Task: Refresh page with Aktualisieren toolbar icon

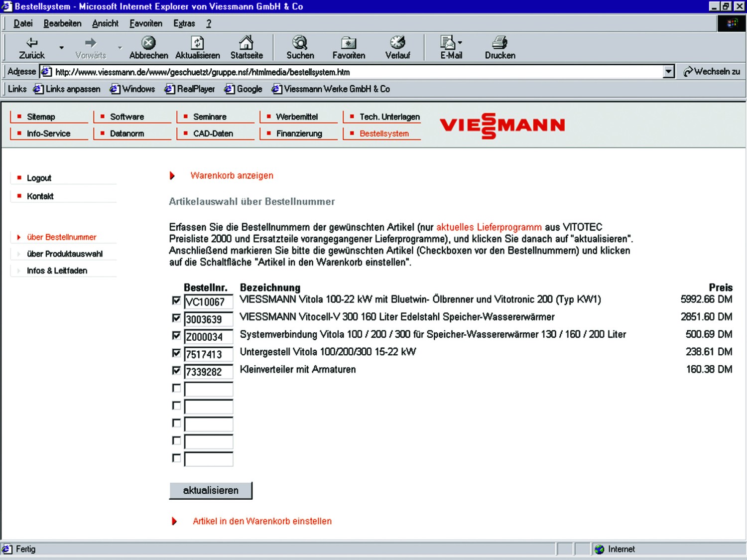Action: click(197, 48)
